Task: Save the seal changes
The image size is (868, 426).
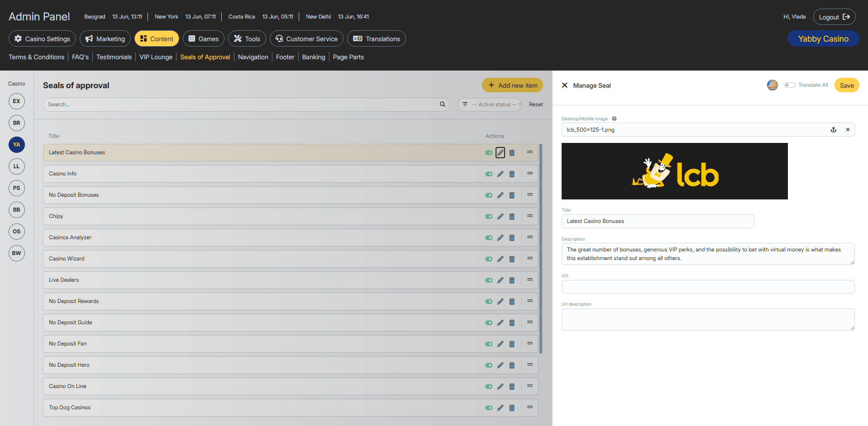Action: [x=847, y=85]
